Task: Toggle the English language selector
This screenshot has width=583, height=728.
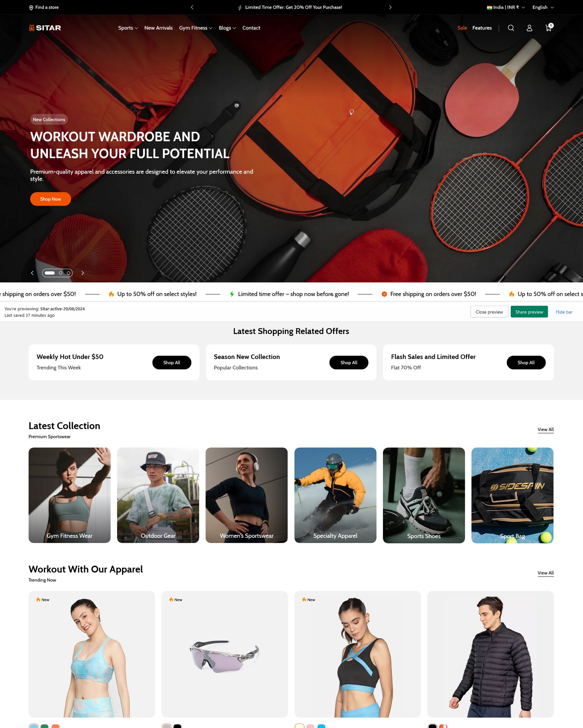Action: click(x=542, y=7)
